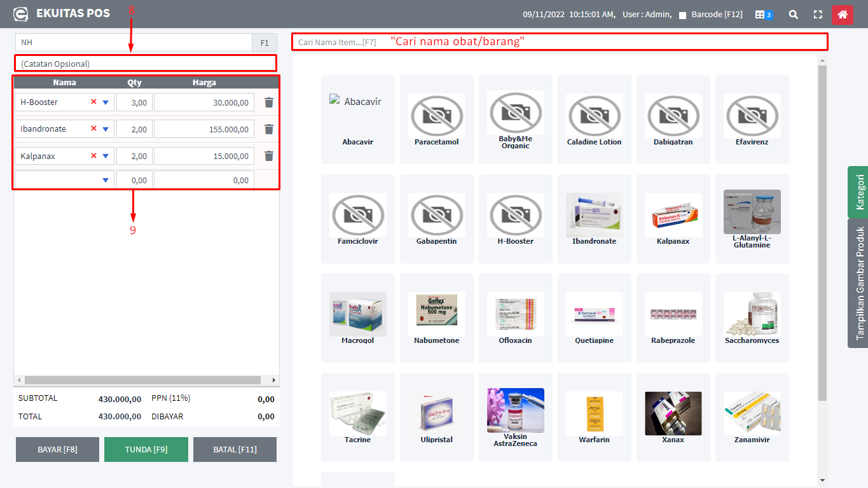
Task: Clear H-Booster selection with red X
Action: (x=94, y=102)
